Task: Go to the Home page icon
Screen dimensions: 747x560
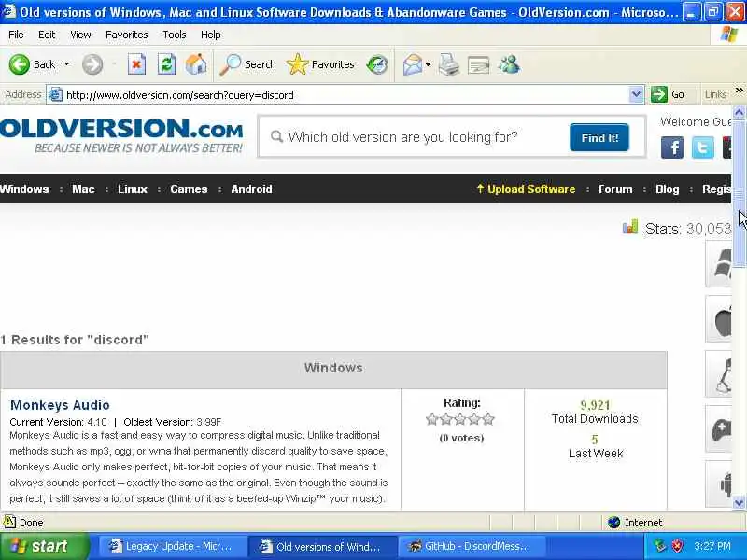Action: click(x=196, y=64)
